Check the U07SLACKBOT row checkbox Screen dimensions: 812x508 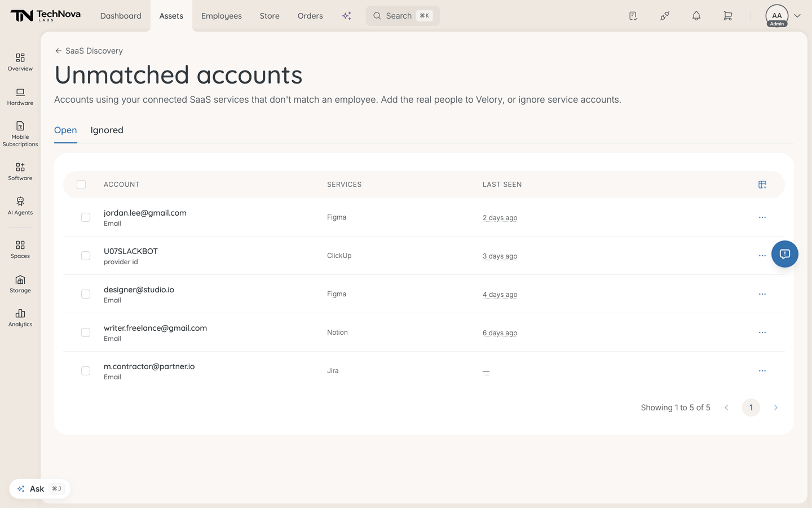point(86,256)
